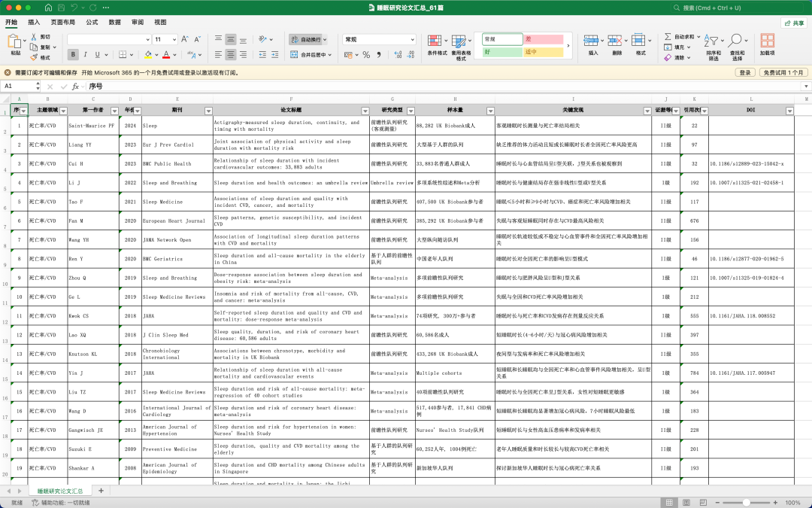Click the Copy (复制) icon
Viewport: 812px width, 508px height.
click(34, 47)
